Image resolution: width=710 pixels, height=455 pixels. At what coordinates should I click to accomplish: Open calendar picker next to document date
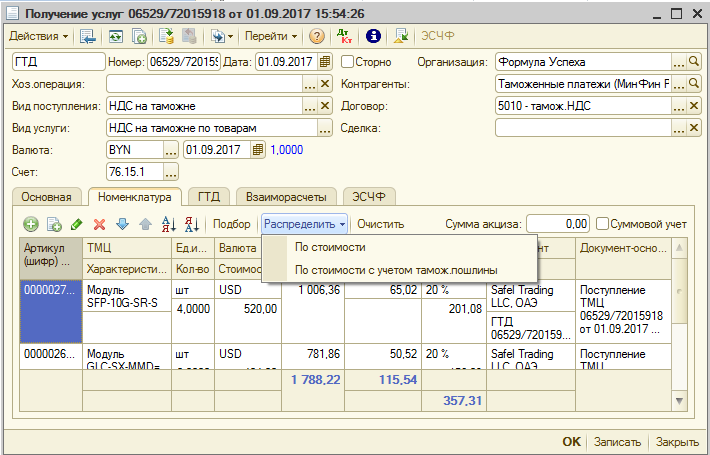(x=326, y=62)
